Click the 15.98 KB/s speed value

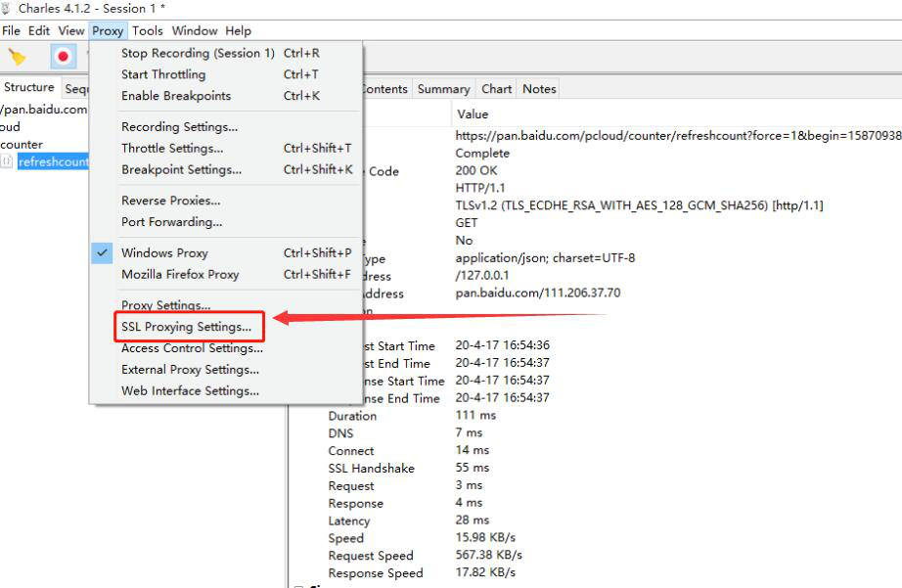coord(485,537)
